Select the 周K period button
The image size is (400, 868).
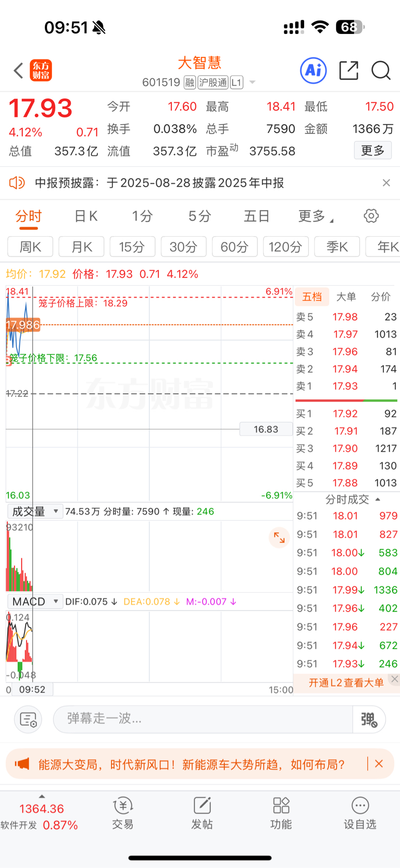click(x=30, y=247)
